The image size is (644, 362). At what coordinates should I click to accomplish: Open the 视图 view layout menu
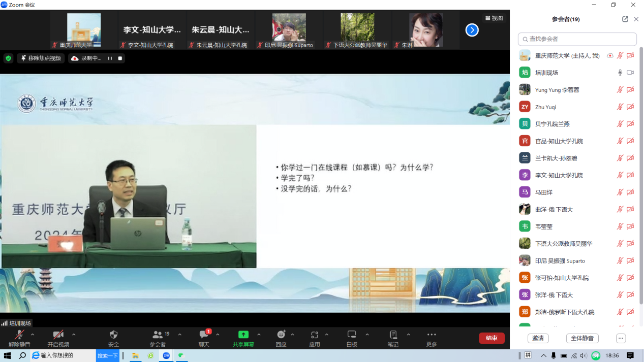494,18
